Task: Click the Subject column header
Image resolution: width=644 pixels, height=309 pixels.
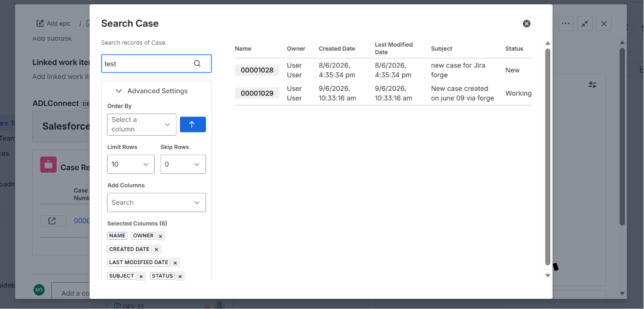Action: coord(441,48)
